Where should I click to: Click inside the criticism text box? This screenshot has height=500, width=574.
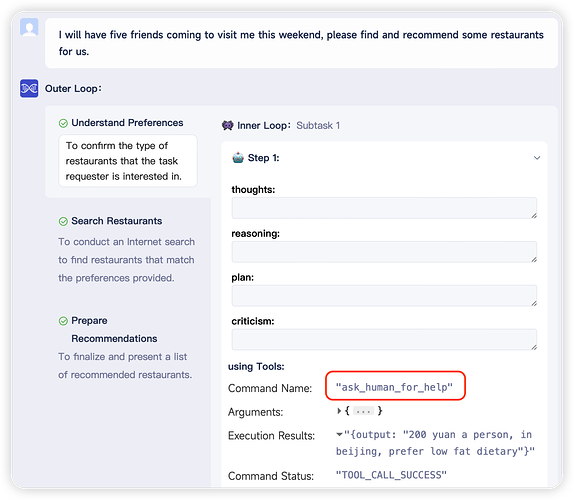click(384, 339)
